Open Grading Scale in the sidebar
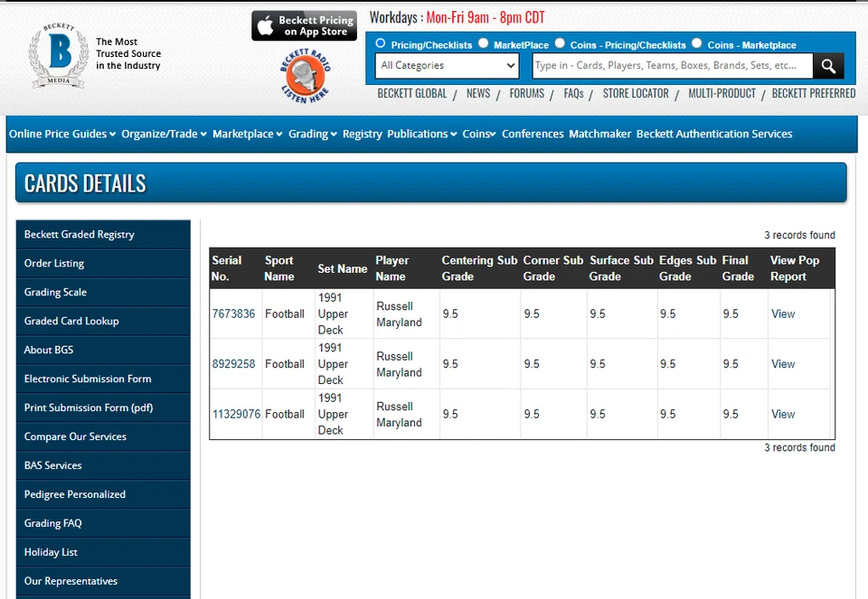The width and height of the screenshot is (868, 599). (103, 292)
